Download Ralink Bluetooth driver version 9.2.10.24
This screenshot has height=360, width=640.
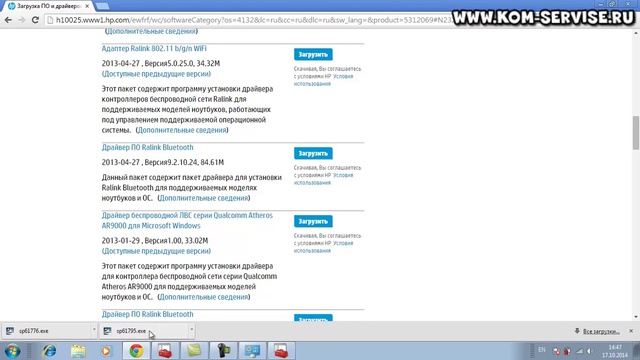313,153
